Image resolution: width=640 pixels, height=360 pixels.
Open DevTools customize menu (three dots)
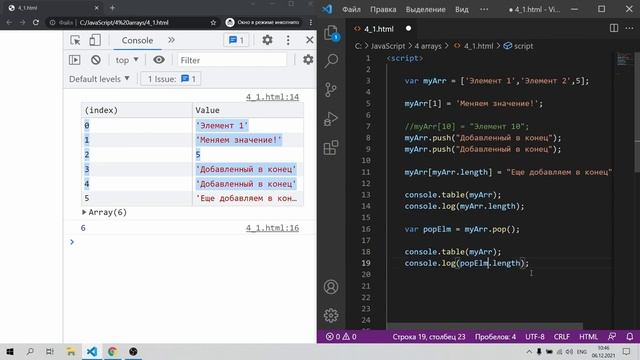(288, 40)
